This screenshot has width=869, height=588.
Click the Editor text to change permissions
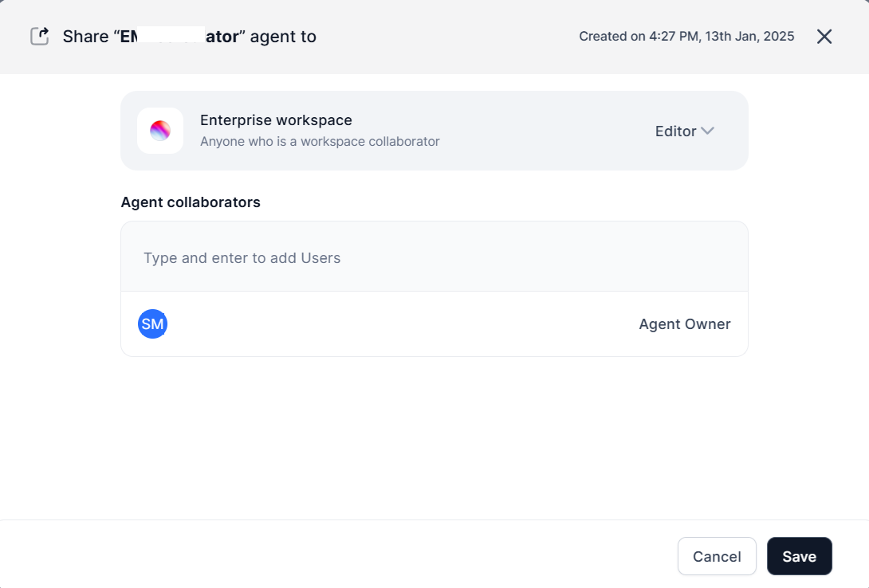click(674, 131)
